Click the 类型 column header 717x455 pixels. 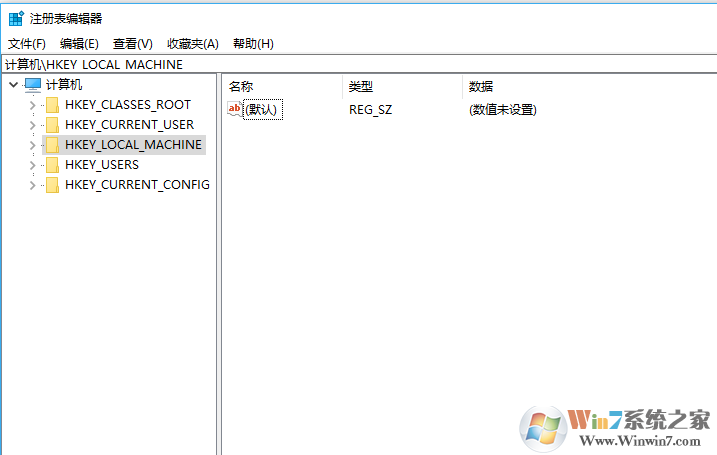tap(361, 86)
